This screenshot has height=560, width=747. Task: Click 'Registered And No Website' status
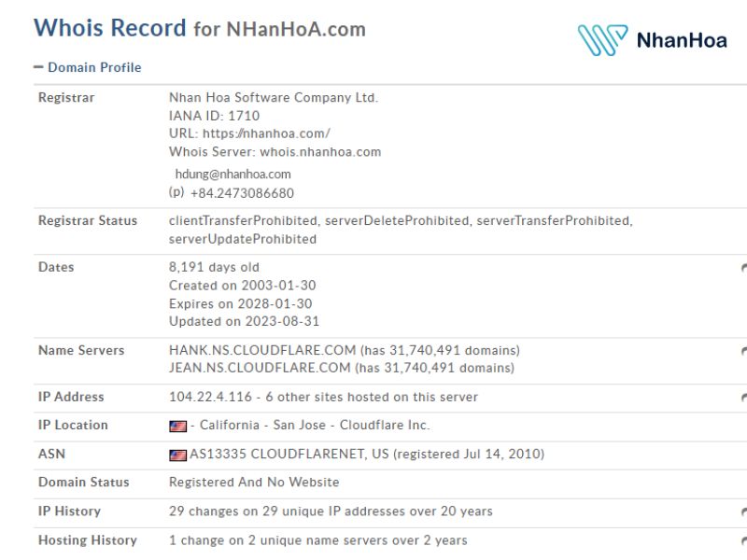[x=254, y=482]
